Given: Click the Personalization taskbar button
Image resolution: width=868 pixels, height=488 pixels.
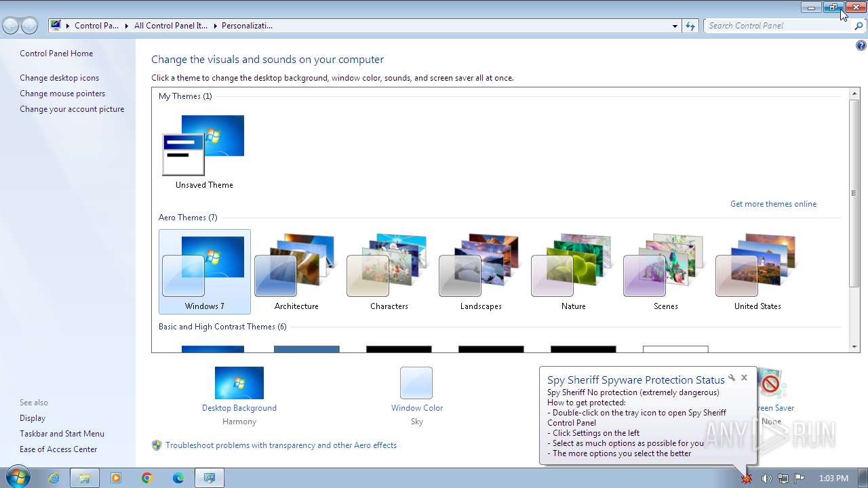Looking at the screenshot, I should [210, 478].
